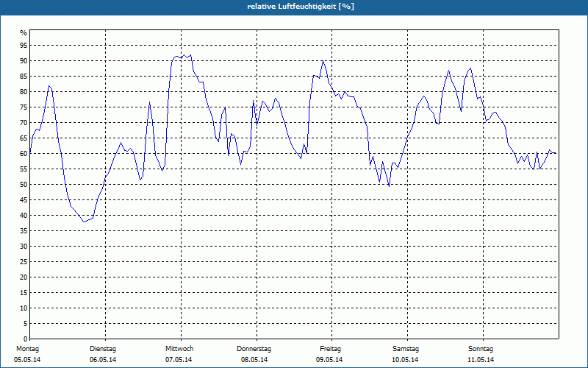Click the date '05.05.14'
This screenshot has width=588, height=368.
coord(27,360)
